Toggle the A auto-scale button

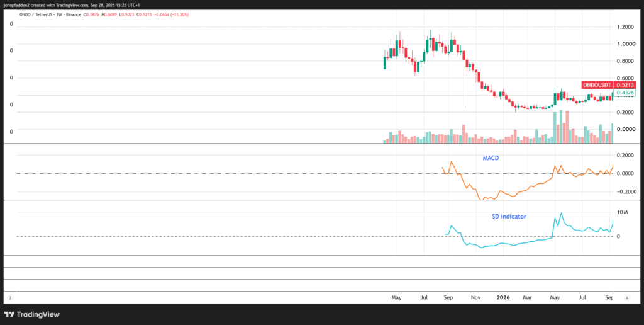(x=627, y=297)
